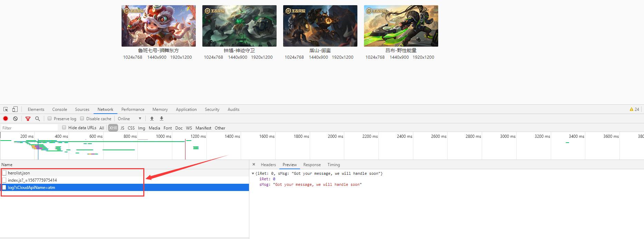Image resolution: width=644 pixels, height=239 pixels.
Task: Filter requests by JS
Action: pyautogui.click(x=122, y=128)
